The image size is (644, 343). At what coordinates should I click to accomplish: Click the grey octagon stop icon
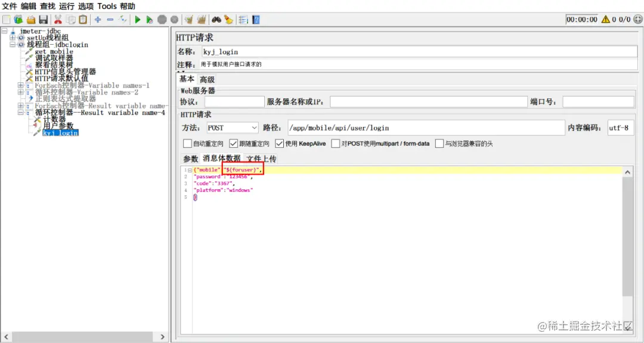pyautogui.click(x=162, y=19)
